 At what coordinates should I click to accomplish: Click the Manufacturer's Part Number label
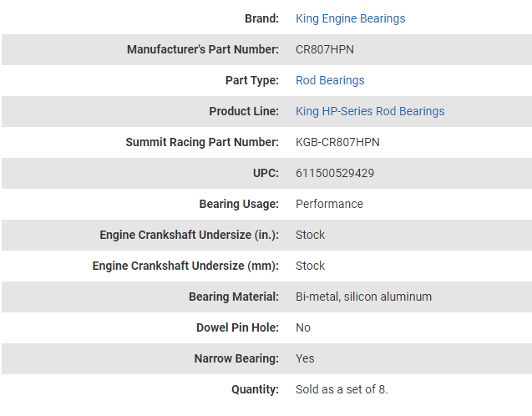tap(202, 49)
